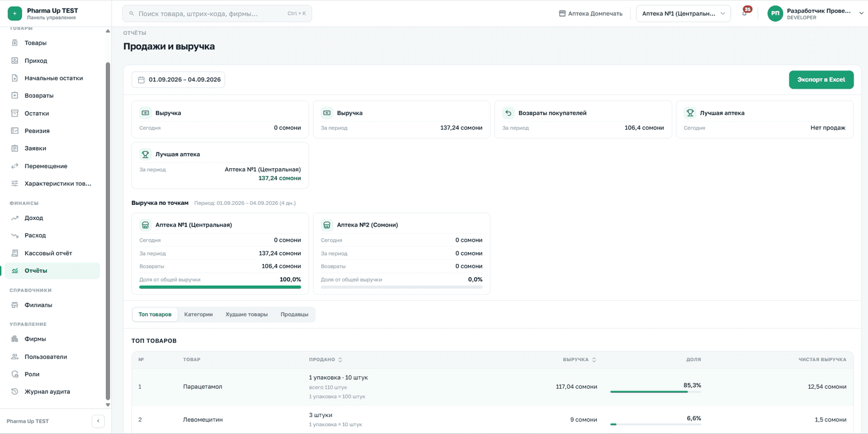Open the notifications bell with badge 35
Viewport: 868px width, 434px height.
(744, 13)
